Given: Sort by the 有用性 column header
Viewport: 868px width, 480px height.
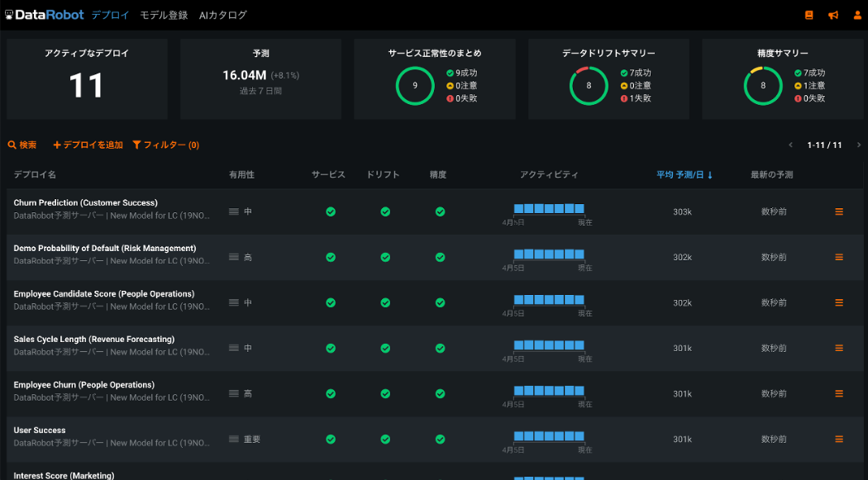Looking at the screenshot, I should point(242,175).
